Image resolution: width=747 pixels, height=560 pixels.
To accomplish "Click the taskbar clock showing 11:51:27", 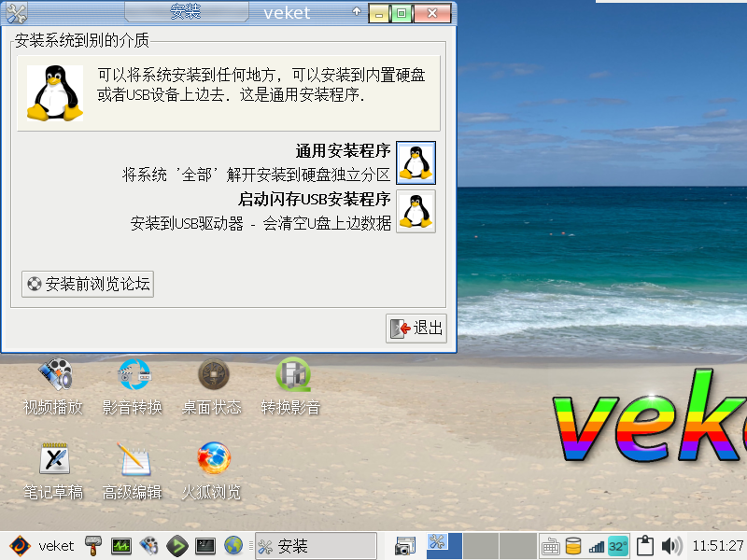I will pos(718,546).
